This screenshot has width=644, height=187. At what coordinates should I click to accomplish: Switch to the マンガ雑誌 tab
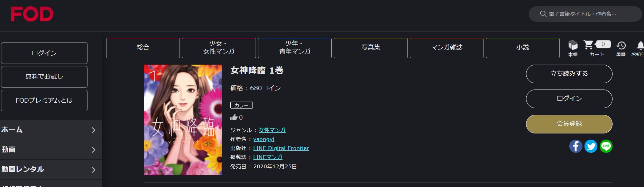[447, 48]
